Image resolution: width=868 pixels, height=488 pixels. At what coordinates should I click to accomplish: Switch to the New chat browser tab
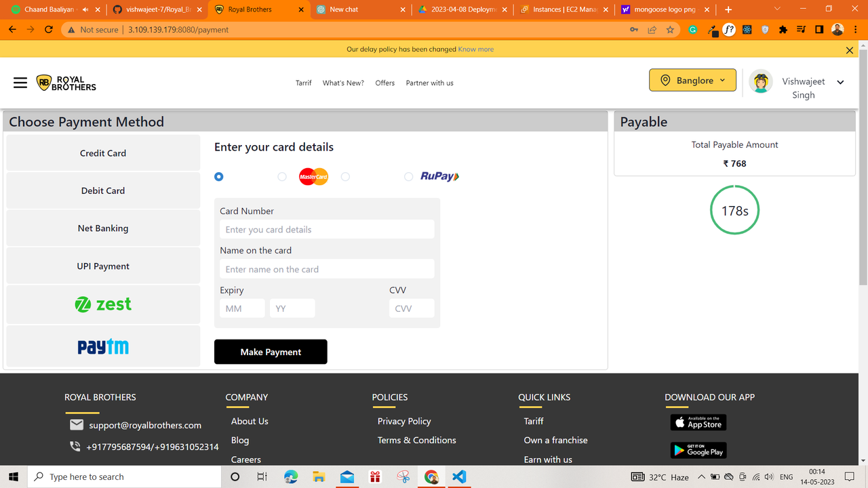361,9
